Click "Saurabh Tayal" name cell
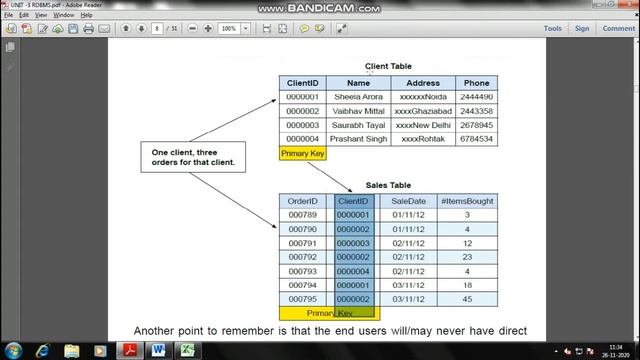Image resolution: width=640 pixels, height=360 pixels. pyautogui.click(x=358, y=125)
